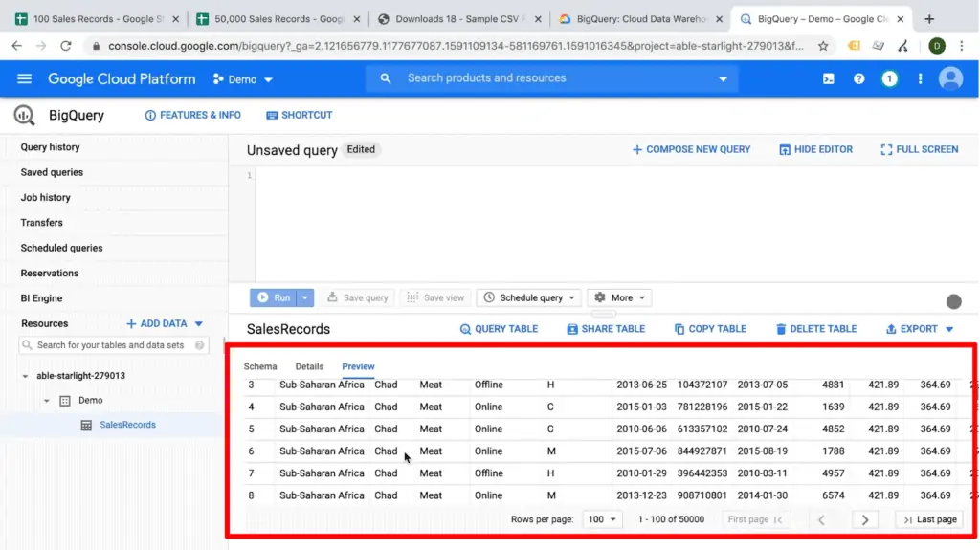Open the Google account avatar
The width and height of the screenshot is (980, 550).
point(950,78)
